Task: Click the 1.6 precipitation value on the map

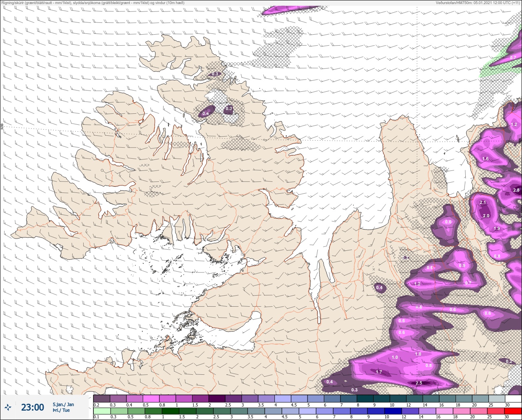Action: pos(485,159)
